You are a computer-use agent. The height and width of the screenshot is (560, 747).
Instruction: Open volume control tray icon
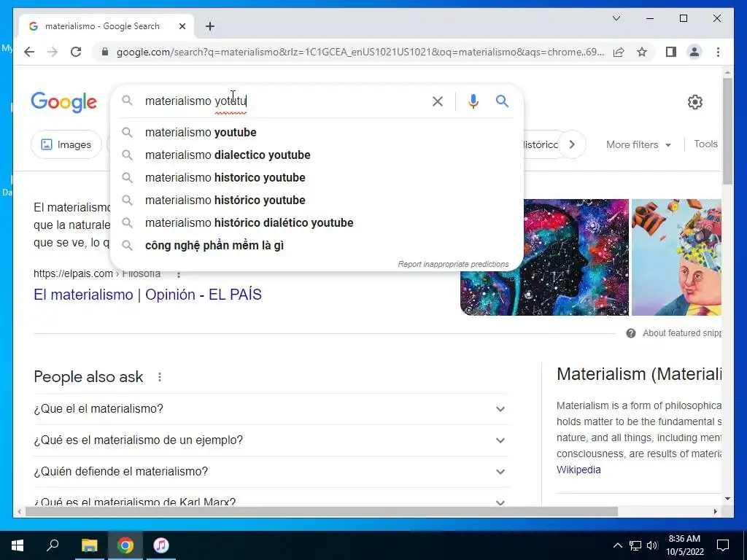pyautogui.click(x=652, y=545)
